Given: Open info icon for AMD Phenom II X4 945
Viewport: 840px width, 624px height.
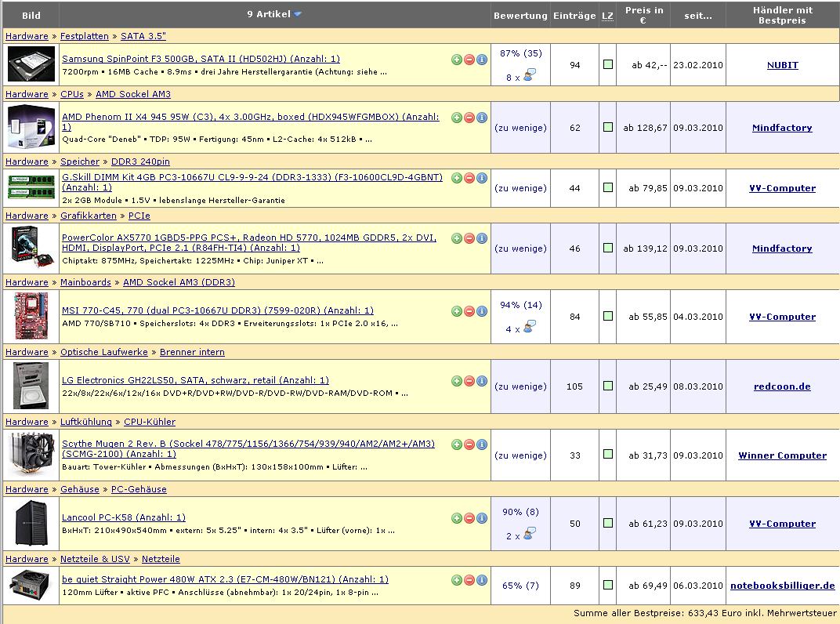Looking at the screenshot, I should 482,118.
